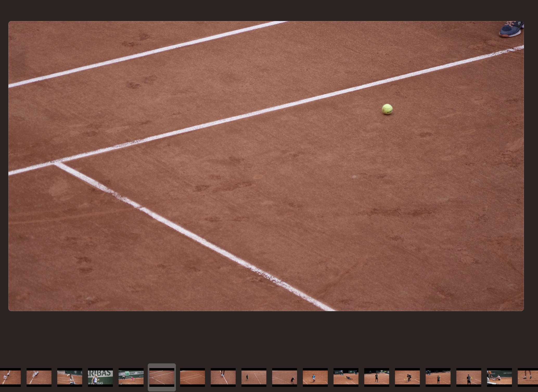Select thumbnail of pink player lunging
538x392 pixels.
[131, 377]
